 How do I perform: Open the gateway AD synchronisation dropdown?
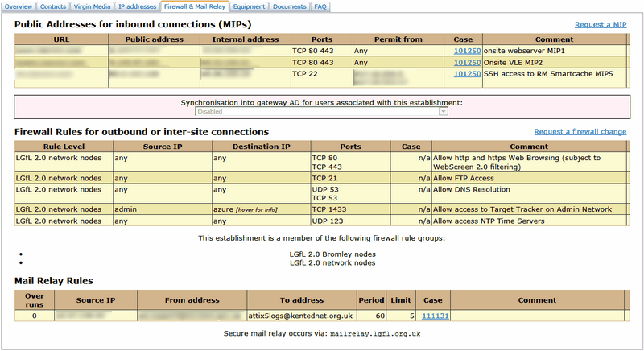pyautogui.click(x=321, y=111)
